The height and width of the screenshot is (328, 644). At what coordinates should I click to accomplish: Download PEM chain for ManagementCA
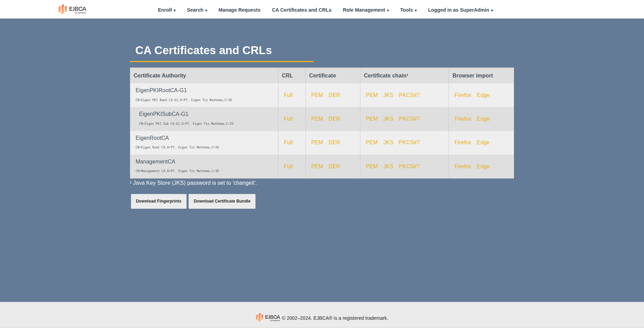point(372,167)
